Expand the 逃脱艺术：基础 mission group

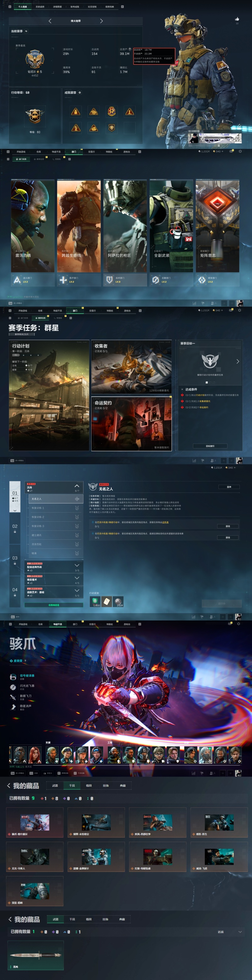pos(77,591)
